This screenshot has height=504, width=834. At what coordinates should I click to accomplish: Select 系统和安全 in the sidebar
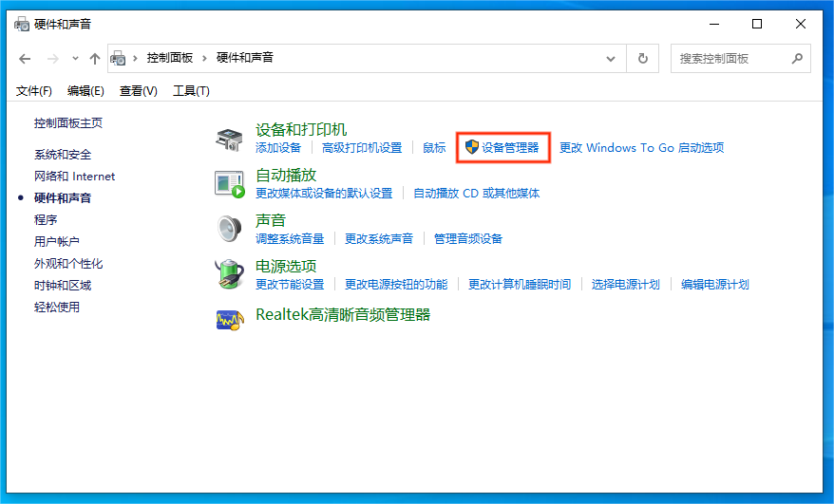click(x=63, y=155)
